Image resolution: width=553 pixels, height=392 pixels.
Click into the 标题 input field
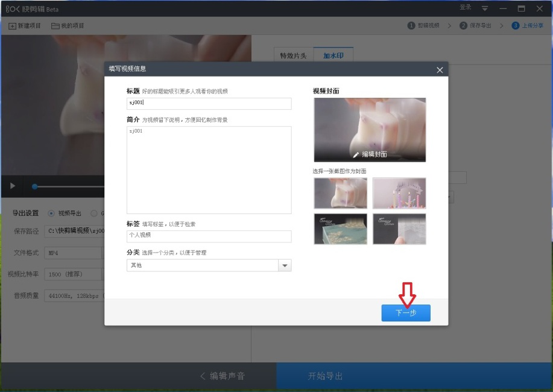coord(209,103)
